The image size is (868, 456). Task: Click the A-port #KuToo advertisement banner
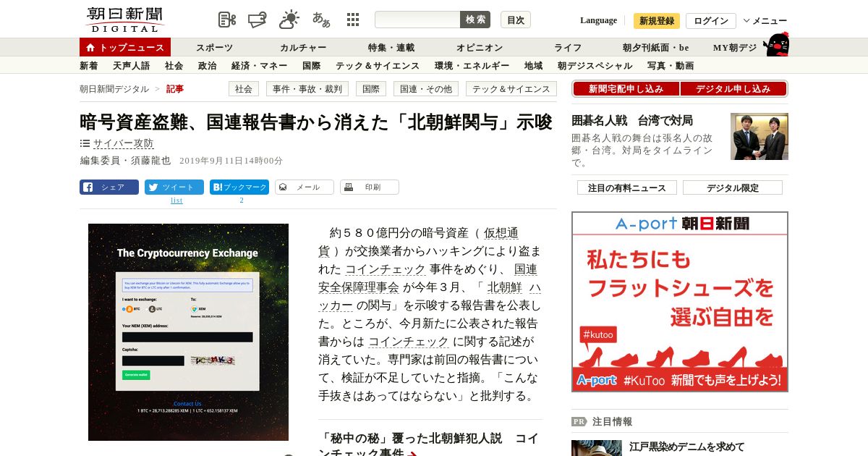(x=680, y=302)
